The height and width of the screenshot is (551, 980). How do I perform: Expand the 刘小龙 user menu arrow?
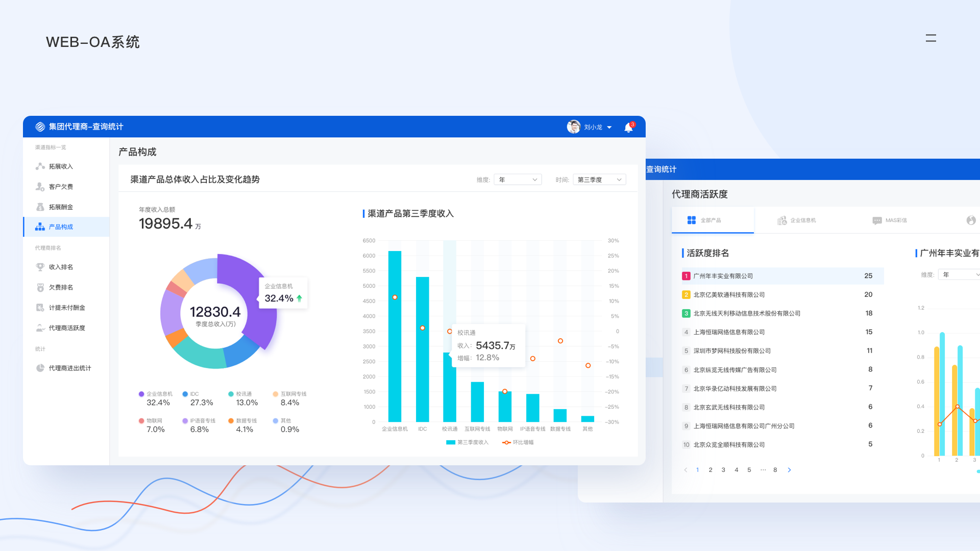tap(609, 128)
